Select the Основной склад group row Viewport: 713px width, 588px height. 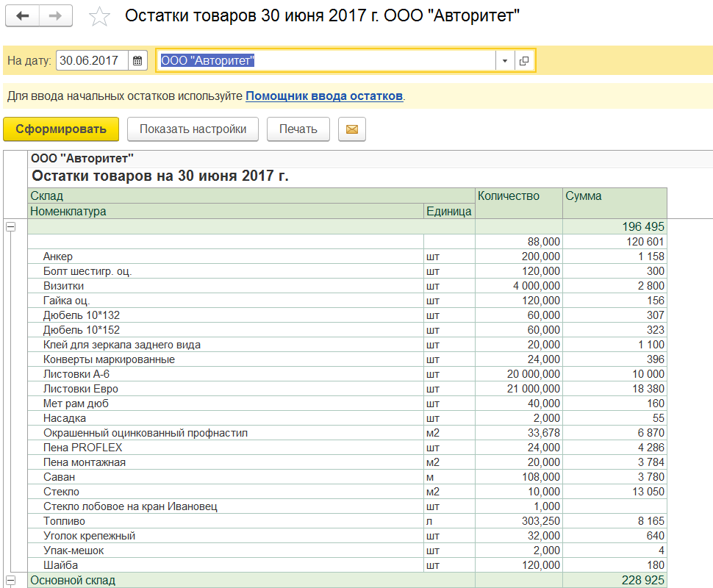pos(348,580)
